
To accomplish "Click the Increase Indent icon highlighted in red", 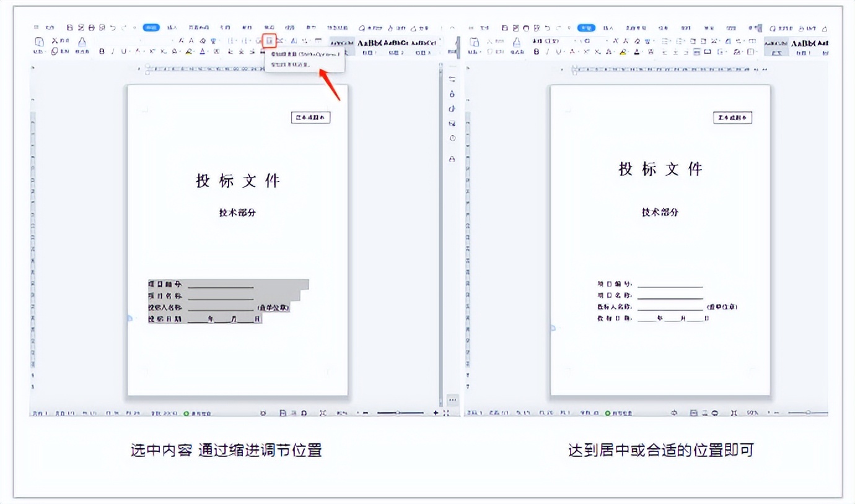I will pyautogui.click(x=269, y=40).
